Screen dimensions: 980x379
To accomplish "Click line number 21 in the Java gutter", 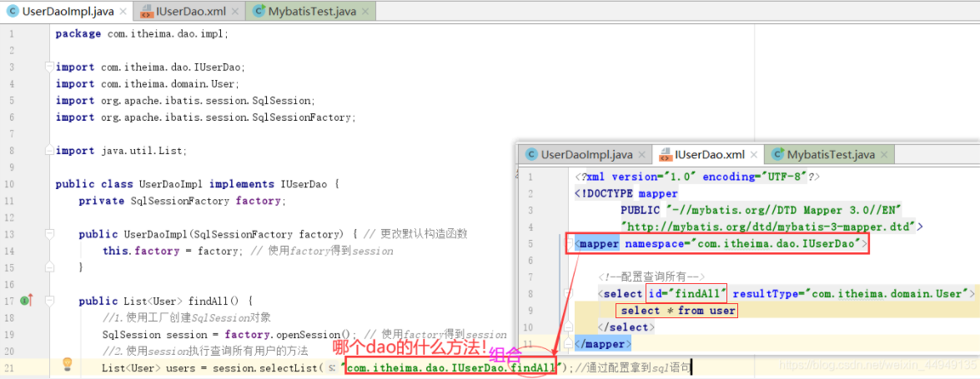I will point(11,368).
